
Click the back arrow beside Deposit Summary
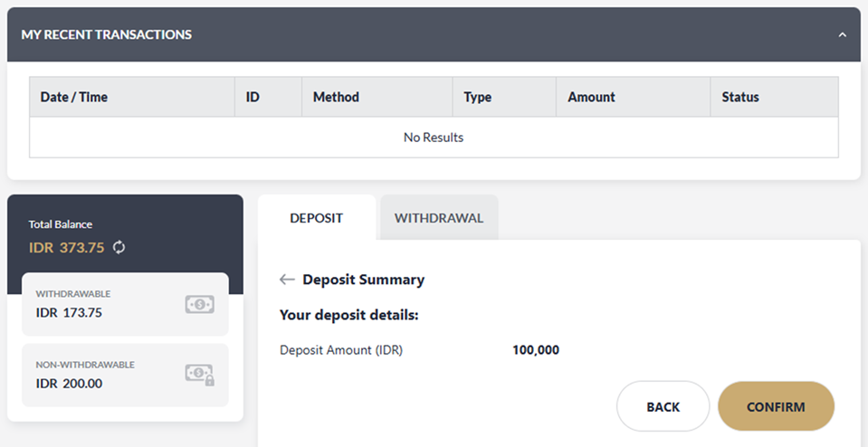[287, 280]
